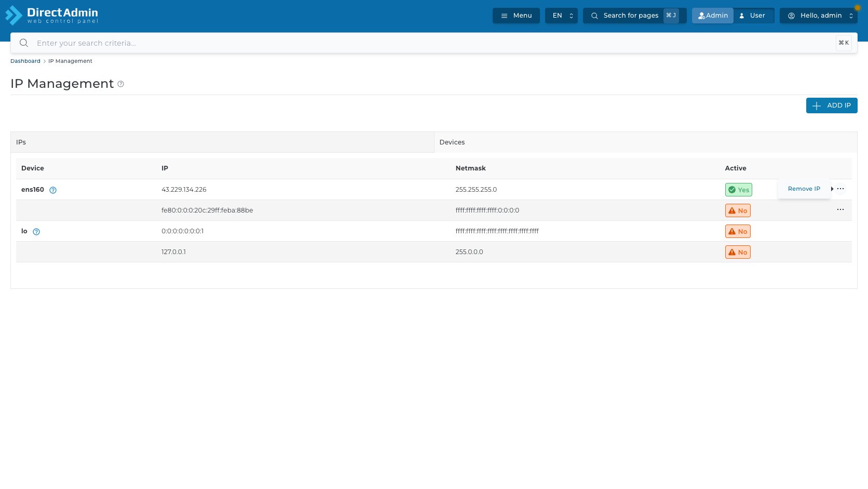Open IP Management help icon
The width and height of the screenshot is (868, 489).
pyautogui.click(x=120, y=84)
